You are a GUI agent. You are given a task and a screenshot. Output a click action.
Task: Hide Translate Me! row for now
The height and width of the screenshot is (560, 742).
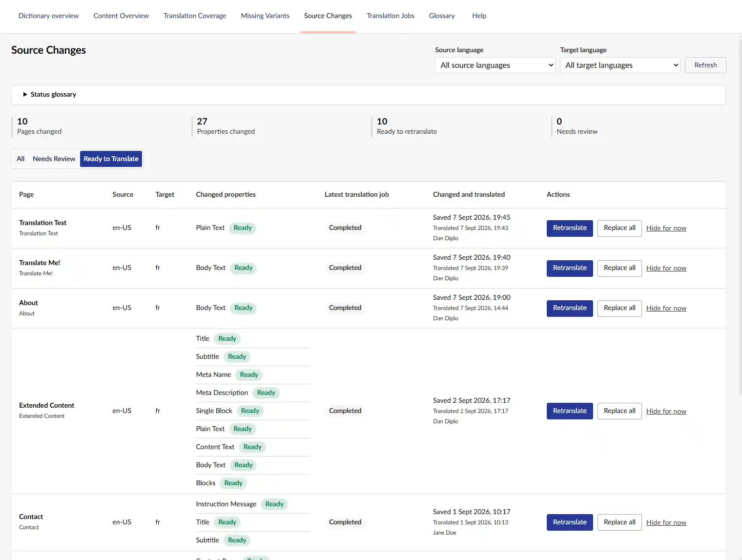click(x=666, y=268)
